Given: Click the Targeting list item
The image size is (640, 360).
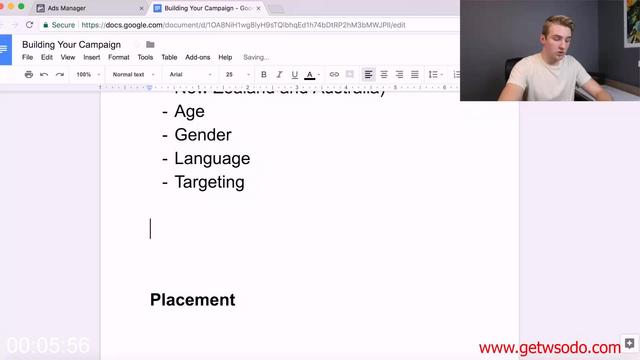Looking at the screenshot, I should 209,182.
